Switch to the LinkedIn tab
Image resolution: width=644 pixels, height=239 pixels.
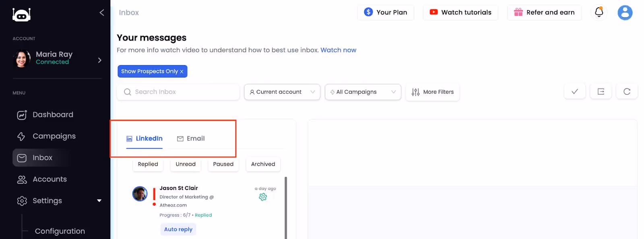144,139
